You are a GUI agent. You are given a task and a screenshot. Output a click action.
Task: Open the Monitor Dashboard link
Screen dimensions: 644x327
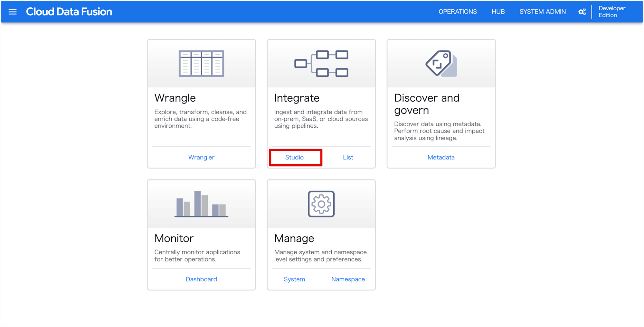(201, 279)
